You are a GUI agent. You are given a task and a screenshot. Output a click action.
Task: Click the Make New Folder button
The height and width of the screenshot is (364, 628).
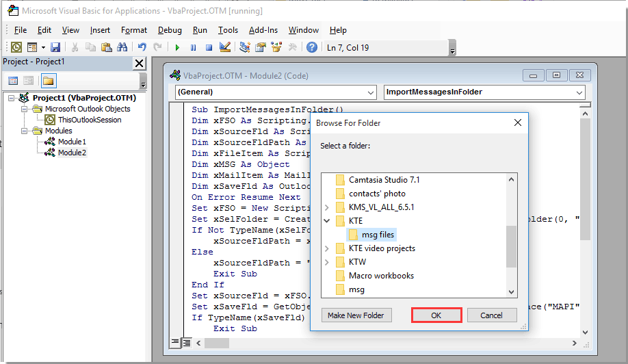pyautogui.click(x=356, y=315)
